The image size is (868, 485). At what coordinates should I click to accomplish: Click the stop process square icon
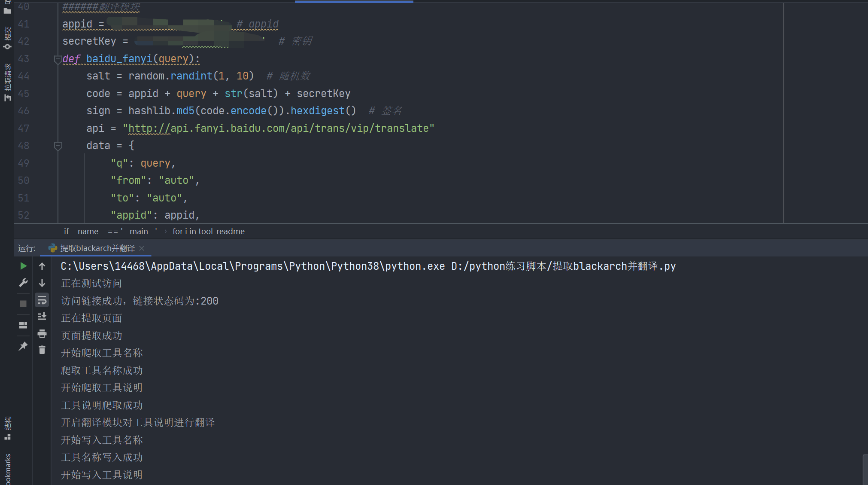pos(23,303)
